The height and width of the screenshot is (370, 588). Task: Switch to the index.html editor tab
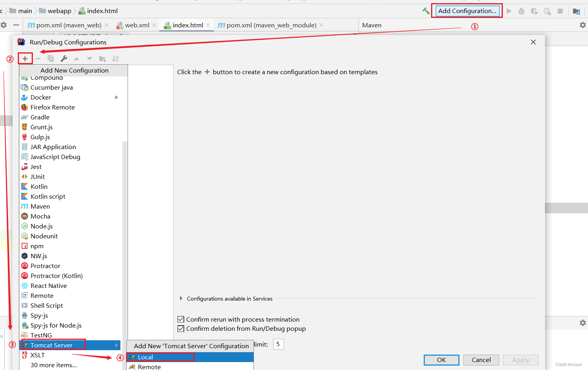pos(187,25)
